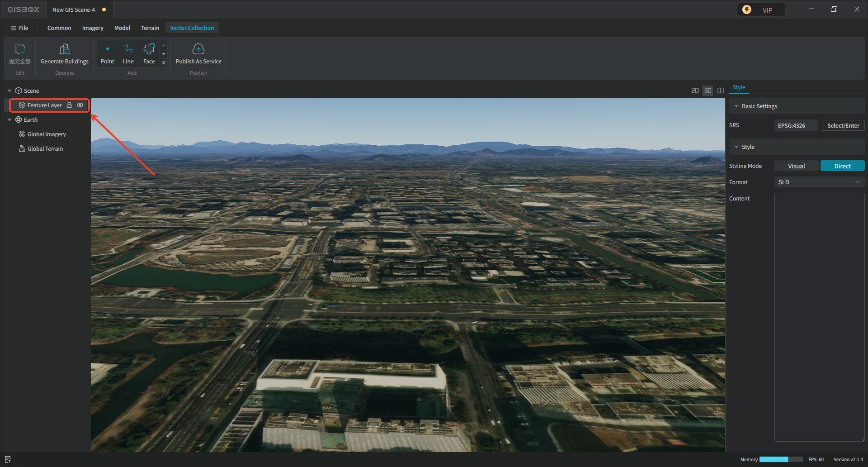The width and height of the screenshot is (868, 467).
Task: Click Publish As Service cloud icon
Action: pyautogui.click(x=198, y=49)
